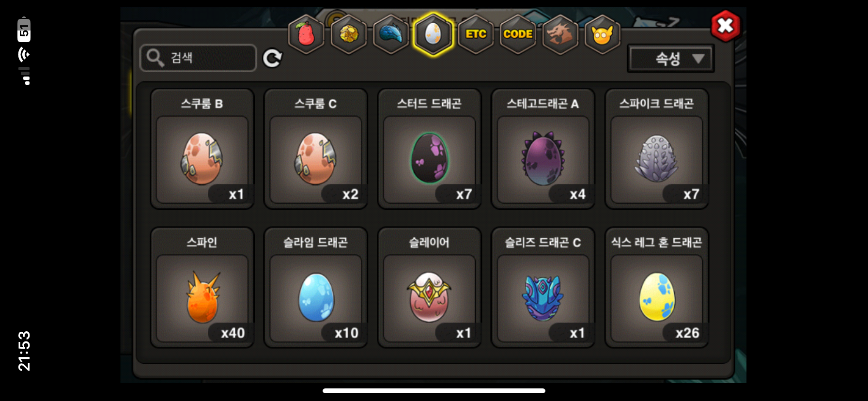This screenshot has height=401, width=868.
Task: Select the highlighted egg category tab
Action: pyautogui.click(x=433, y=34)
